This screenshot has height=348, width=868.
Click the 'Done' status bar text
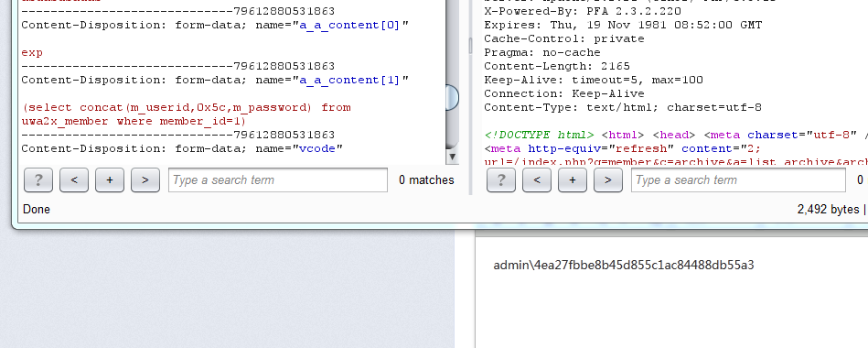37,210
